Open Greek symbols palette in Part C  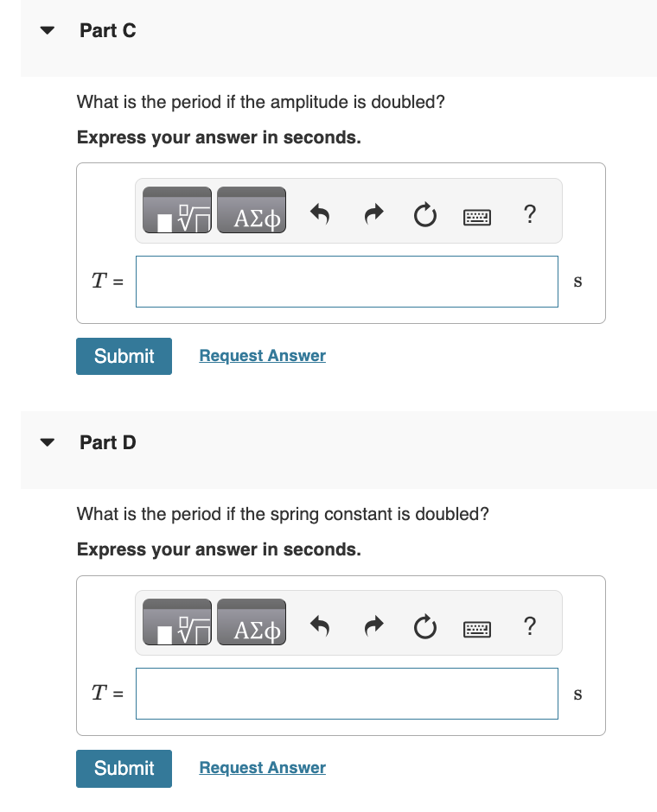click(252, 210)
